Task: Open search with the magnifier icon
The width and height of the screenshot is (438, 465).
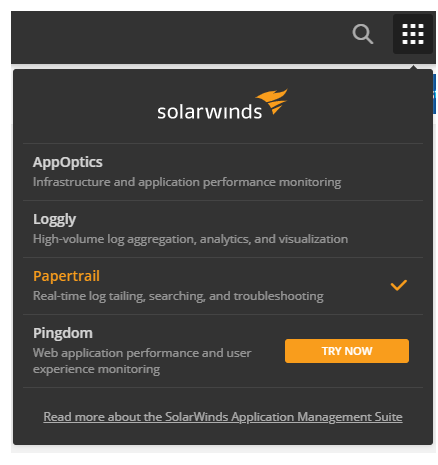Action: (363, 34)
